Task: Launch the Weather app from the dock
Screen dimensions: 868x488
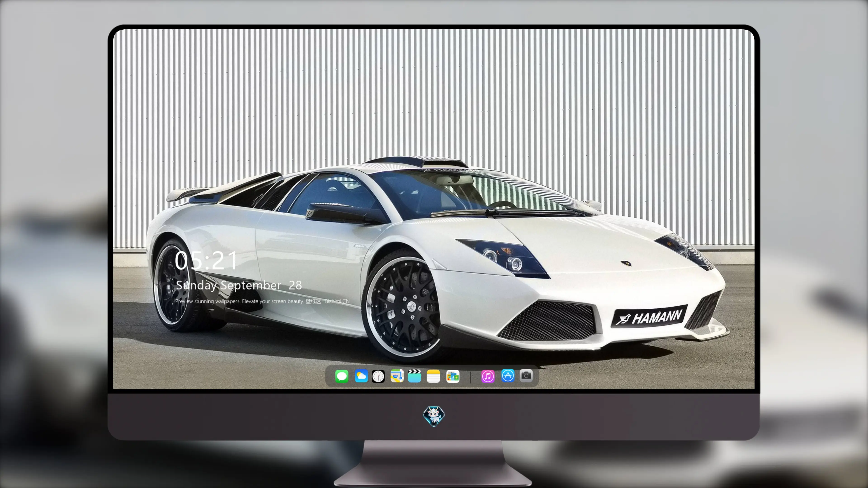Action: click(x=361, y=376)
